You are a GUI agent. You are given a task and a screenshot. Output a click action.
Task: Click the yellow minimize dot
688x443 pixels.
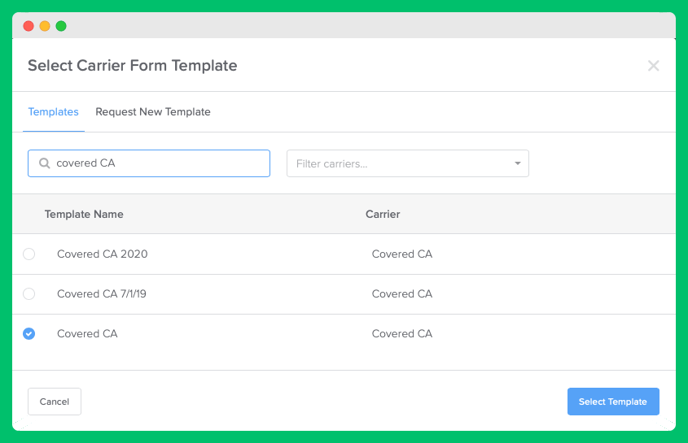[45, 26]
